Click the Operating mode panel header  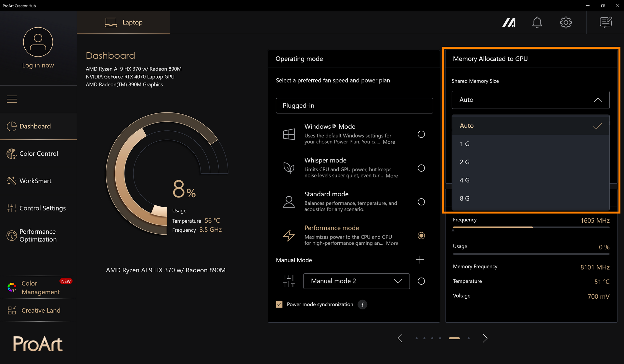pos(299,59)
